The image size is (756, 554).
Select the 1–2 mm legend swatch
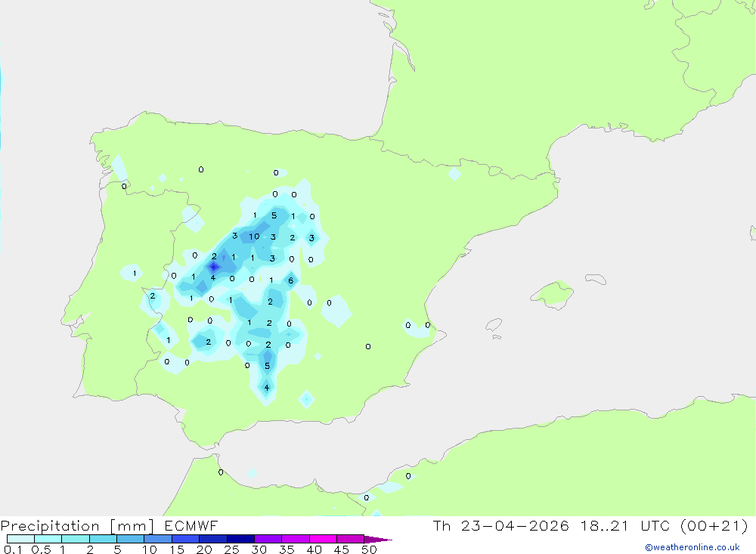pos(76,539)
